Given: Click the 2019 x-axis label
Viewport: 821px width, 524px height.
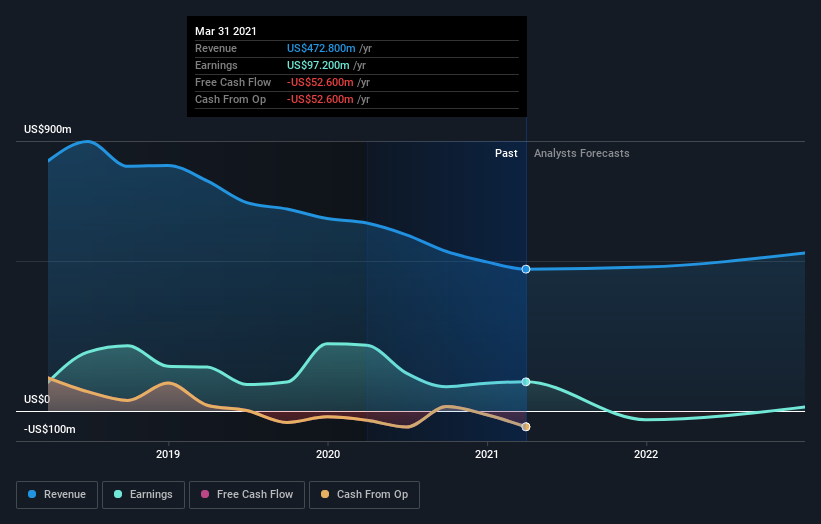Looking at the screenshot, I should [168, 454].
